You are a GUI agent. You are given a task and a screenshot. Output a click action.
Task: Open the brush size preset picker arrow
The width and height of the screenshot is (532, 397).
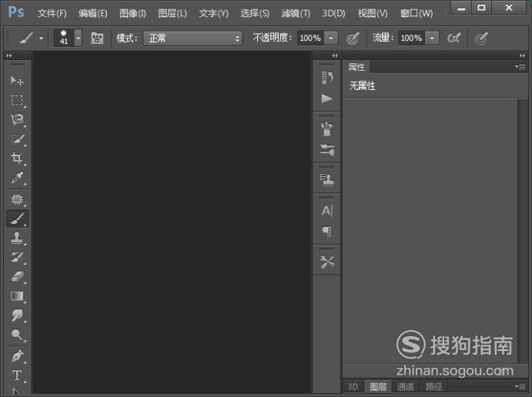(x=79, y=38)
